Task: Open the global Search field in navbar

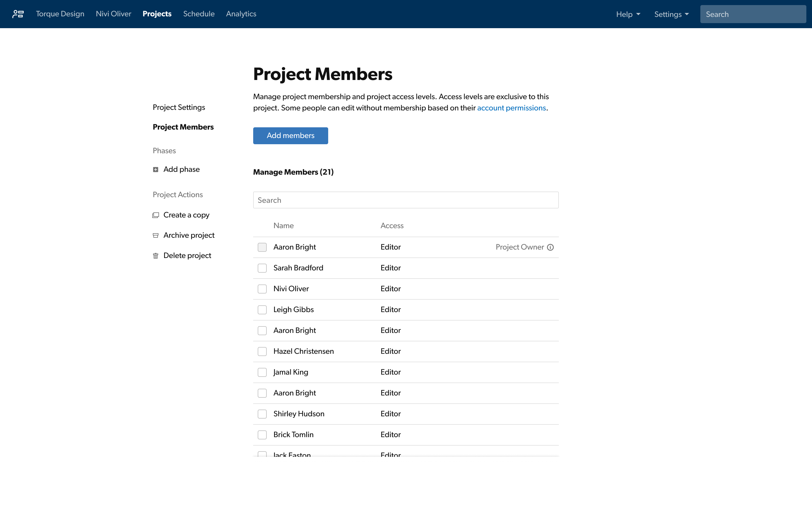Action: coord(753,14)
